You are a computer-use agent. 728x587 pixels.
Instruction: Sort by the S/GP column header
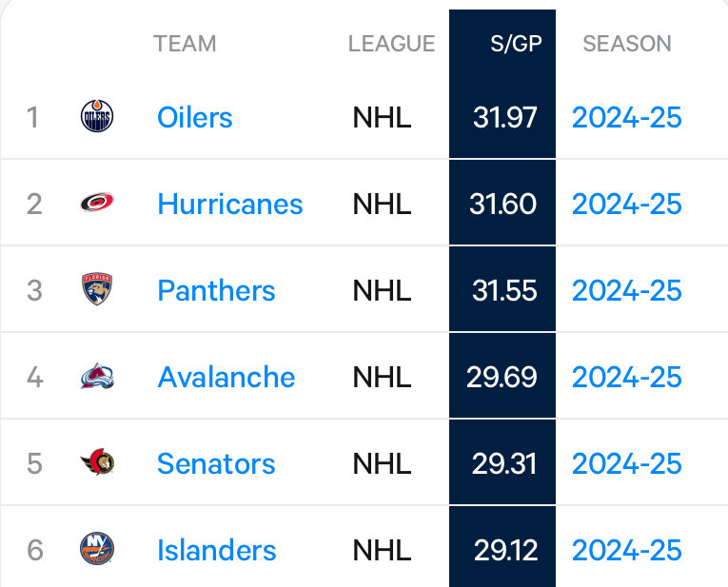point(516,44)
